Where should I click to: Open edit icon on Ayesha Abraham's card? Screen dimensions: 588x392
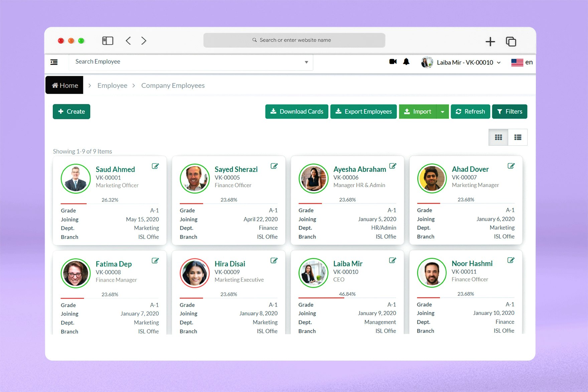393,166
